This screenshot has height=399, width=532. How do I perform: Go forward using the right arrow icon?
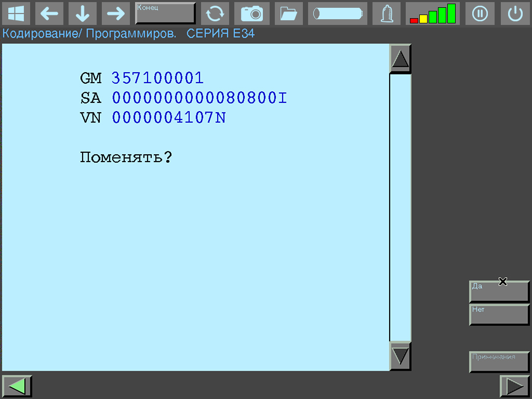[x=115, y=14]
